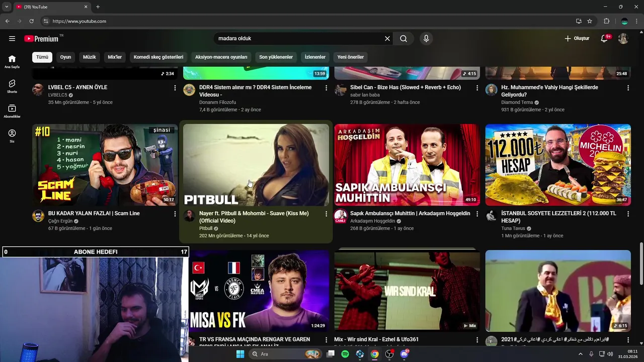Open options for Hz. Muhammed'e Vahiy video
This screenshot has height=362, width=644.
coord(628,88)
